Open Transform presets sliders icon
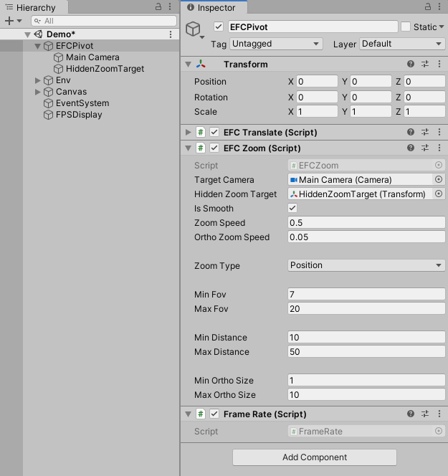The height and width of the screenshot is (476, 448). (425, 64)
